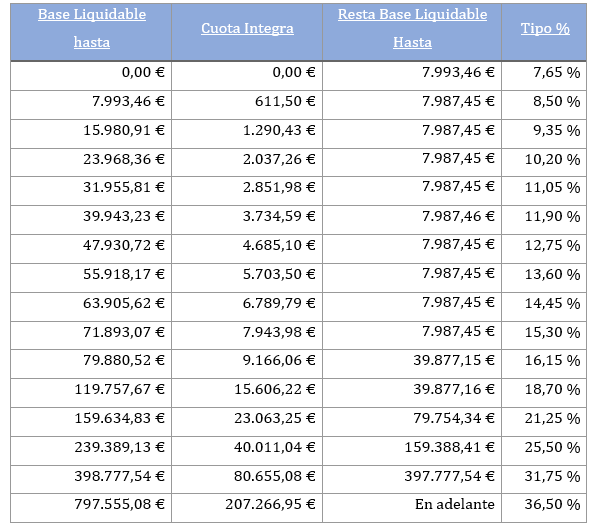
Task: Select the 11,05 % tipo cell
Action: [x=544, y=191]
